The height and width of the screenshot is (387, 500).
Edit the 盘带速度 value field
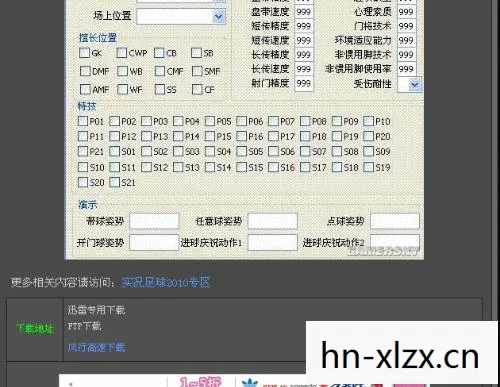[304, 12]
